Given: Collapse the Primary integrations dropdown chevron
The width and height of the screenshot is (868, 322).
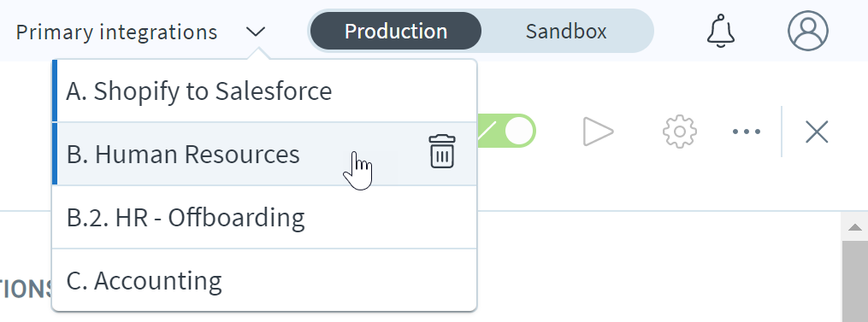Looking at the screenshot, I should click(256, 32).
